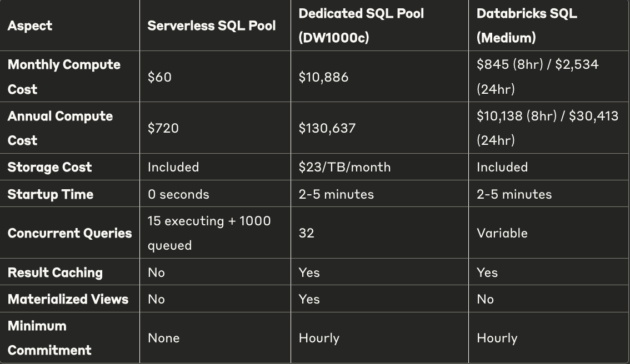Click the Materialized Views row label
Screen dimensions: 630x364
coord(68,299)
